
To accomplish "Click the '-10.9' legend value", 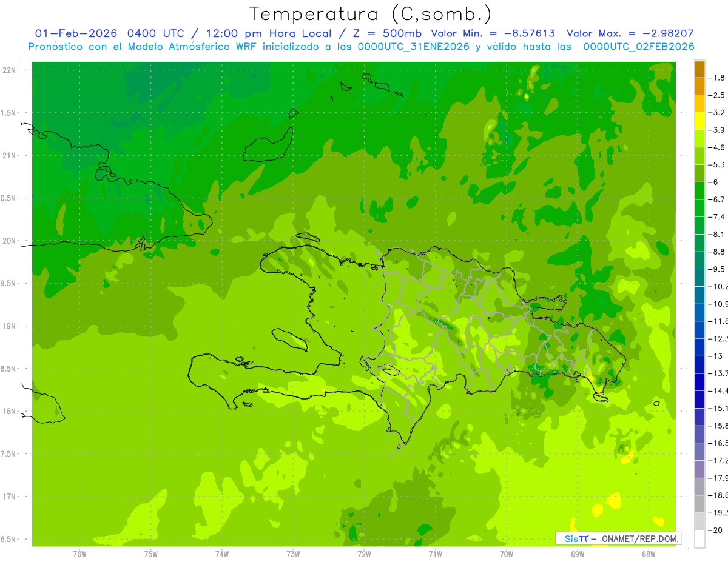I will pyautogui.click(x=718, y=304).
